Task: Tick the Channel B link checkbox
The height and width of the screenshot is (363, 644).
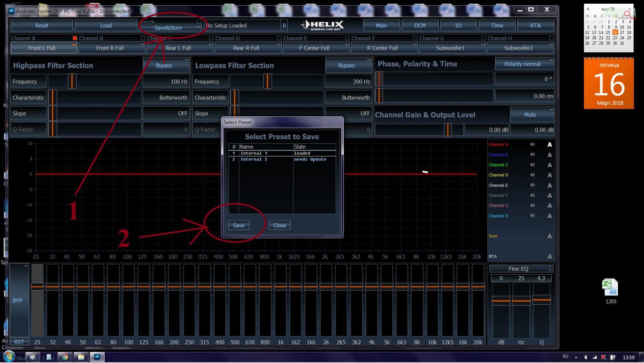Action: (x=143, y=38)
